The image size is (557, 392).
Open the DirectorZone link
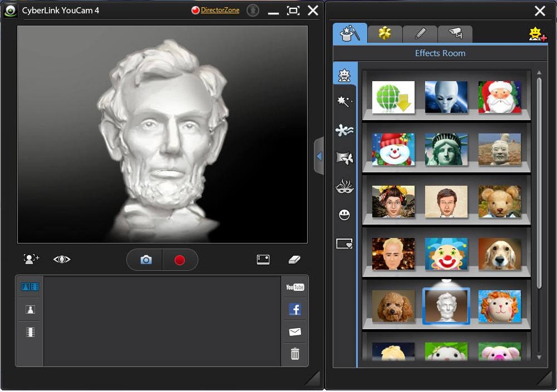coord(220,10)
